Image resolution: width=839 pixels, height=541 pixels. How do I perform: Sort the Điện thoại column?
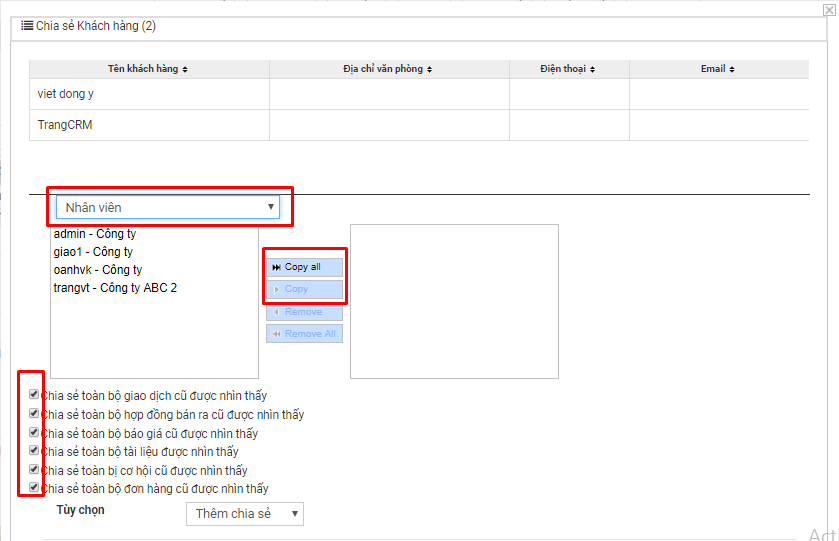[x=593, y=70]
